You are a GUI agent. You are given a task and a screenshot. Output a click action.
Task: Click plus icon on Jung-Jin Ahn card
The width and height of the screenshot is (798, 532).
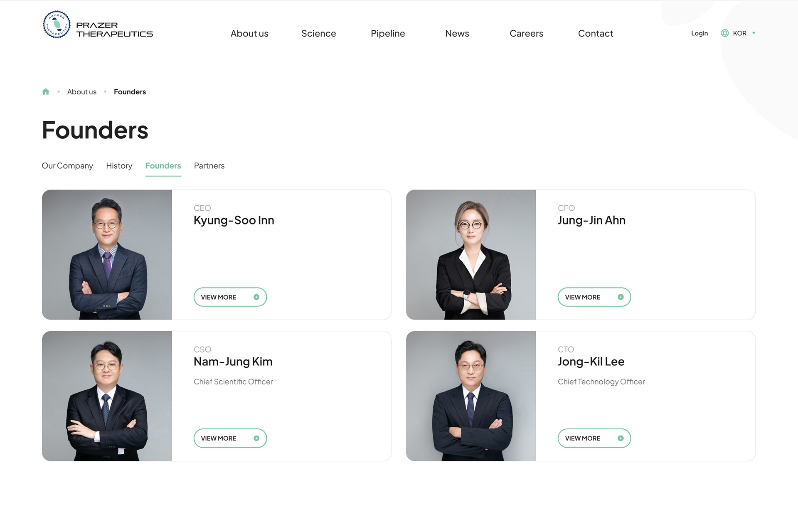click(621, 297)
